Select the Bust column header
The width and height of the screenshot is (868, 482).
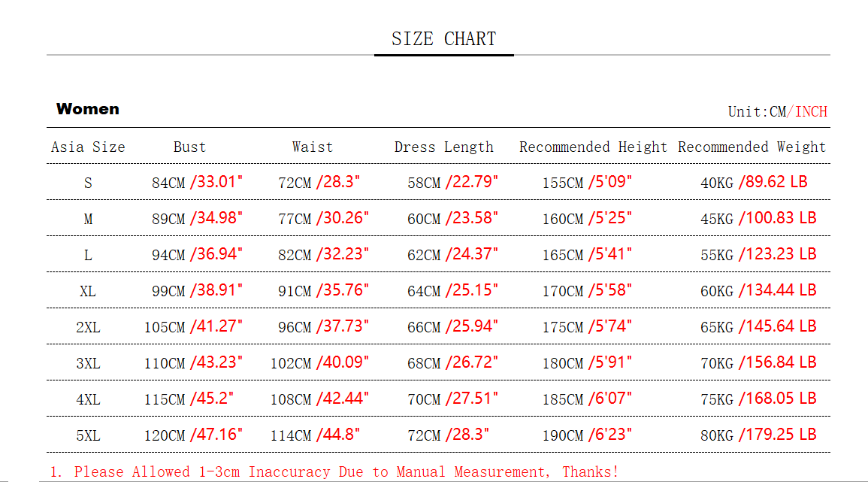click(x=189, y=147)
